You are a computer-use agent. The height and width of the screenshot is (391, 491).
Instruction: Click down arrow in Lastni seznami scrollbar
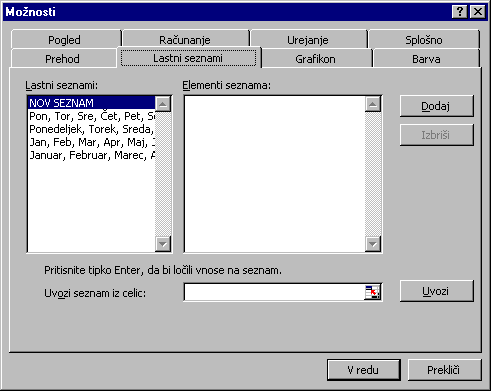pos(163,244)
